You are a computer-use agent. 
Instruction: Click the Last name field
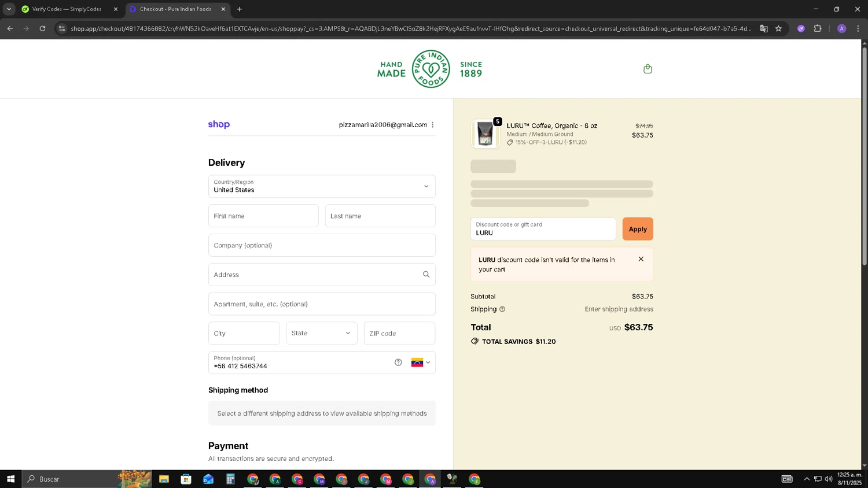click(380, 216)
